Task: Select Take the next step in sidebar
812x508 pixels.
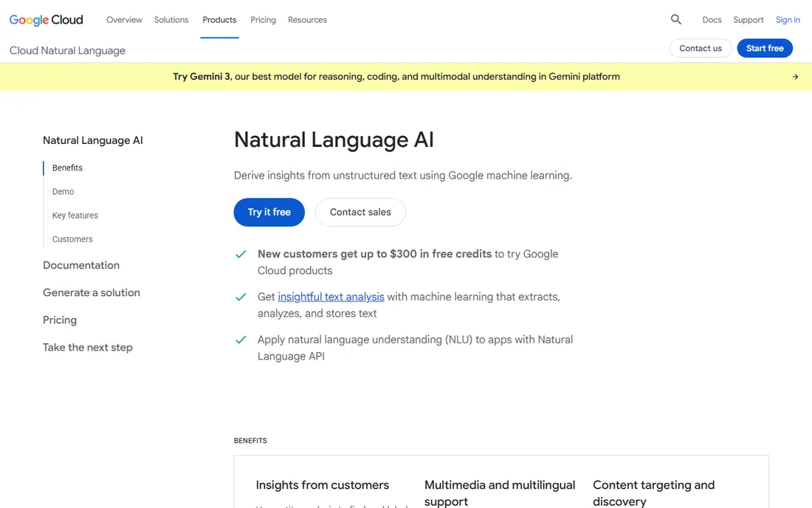Action: tap(88, 348)
